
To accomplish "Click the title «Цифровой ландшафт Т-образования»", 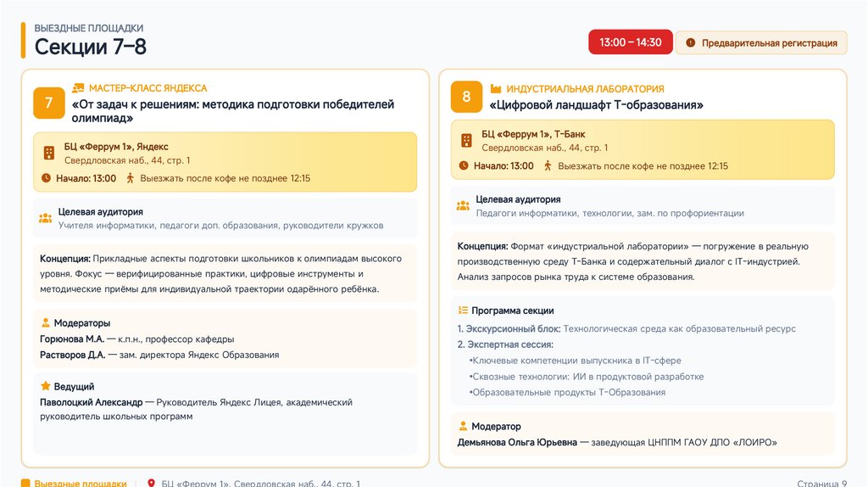I will [x=596, y=104].
